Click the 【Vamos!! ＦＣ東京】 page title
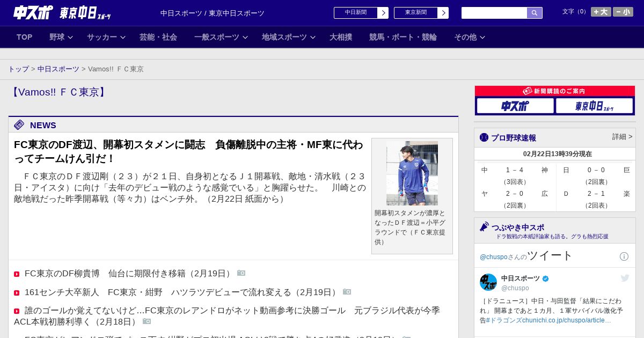Viewport: 644px width, 338px height. [x=59, y=92]
